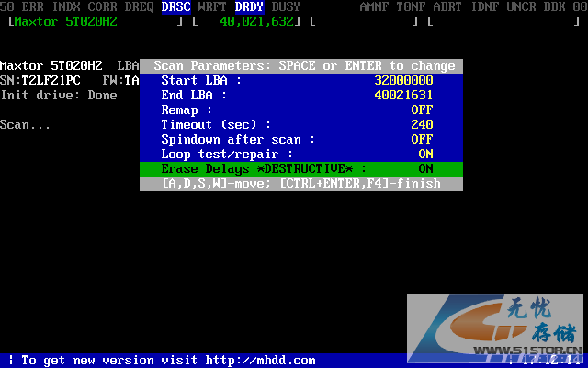The height and width of the screenshot is (368, 588).
Task: Click the DRSC status flag
Action: tap(176, 6)
